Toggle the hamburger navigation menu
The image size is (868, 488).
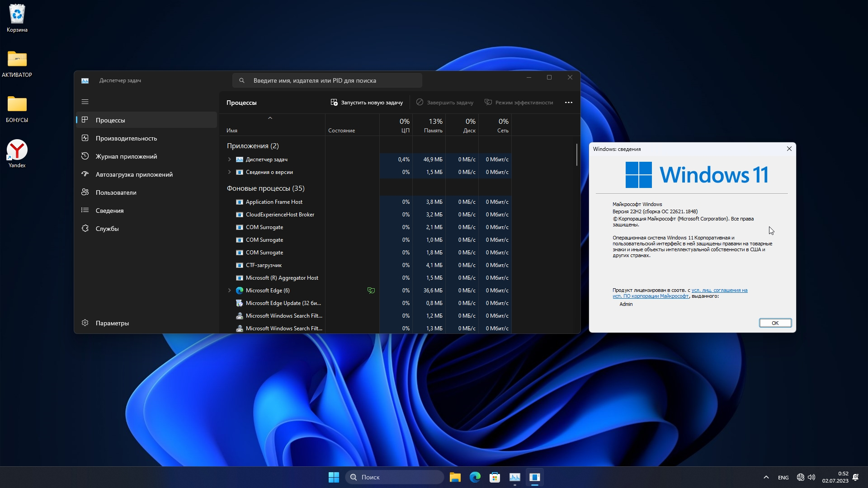[x=85, y=102]
